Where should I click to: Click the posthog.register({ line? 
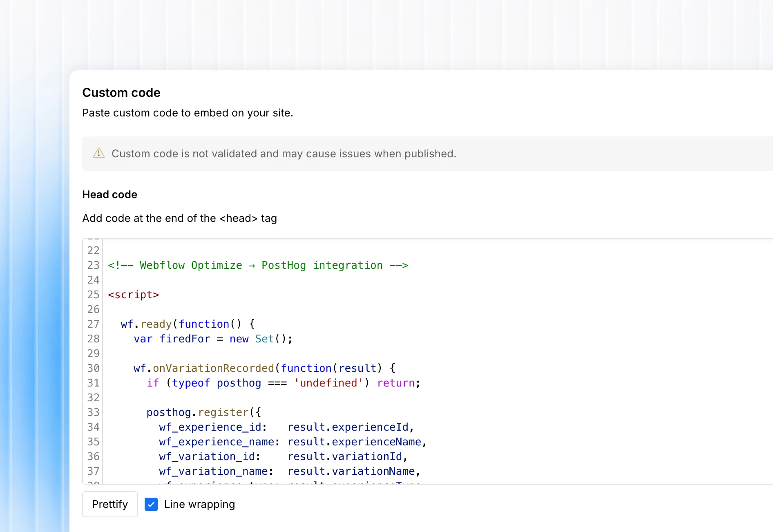pos(203,412)
